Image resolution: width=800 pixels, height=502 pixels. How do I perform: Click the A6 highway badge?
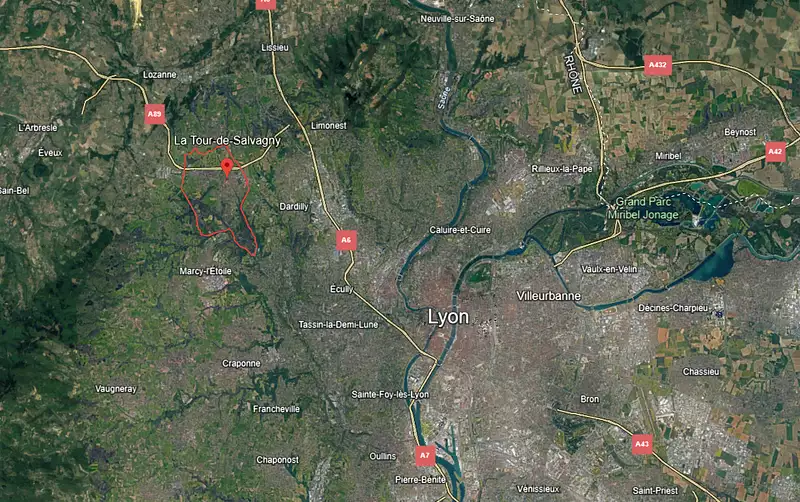[346, 240]
